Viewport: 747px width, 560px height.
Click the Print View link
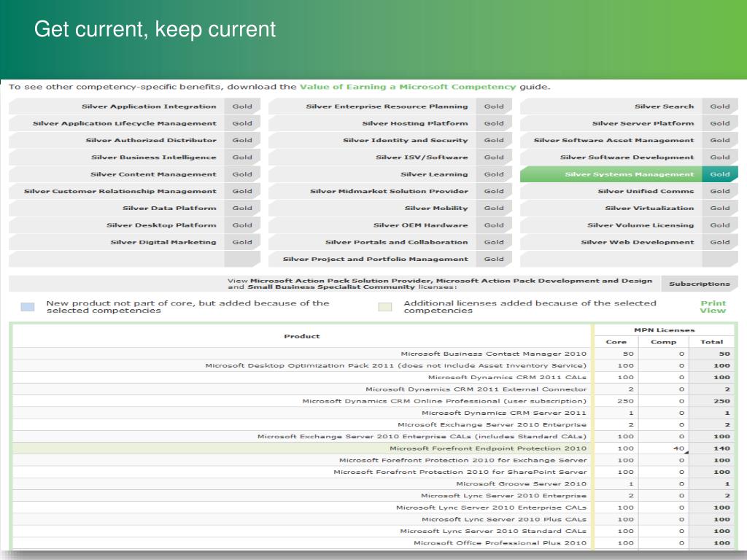tap(713, 307)
